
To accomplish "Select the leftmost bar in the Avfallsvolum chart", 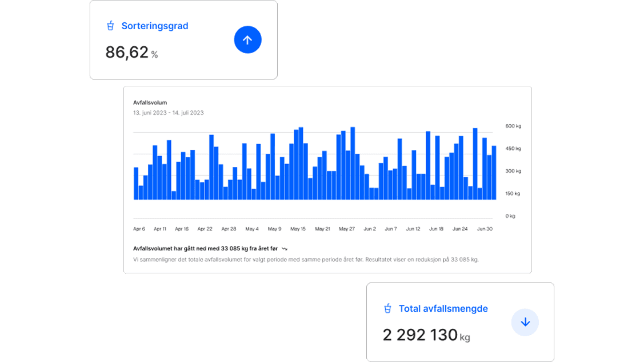I will tap(136, 184).
